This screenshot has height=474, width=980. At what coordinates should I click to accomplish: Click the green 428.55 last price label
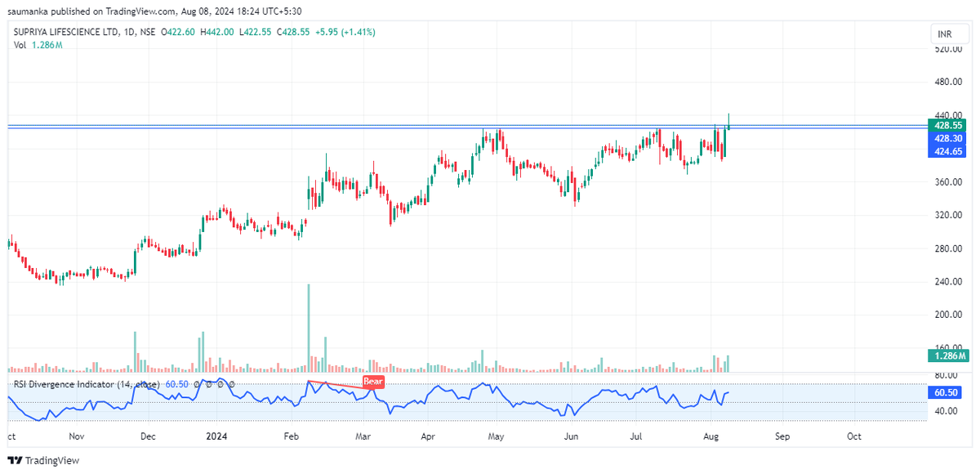[x=948, y=125]
